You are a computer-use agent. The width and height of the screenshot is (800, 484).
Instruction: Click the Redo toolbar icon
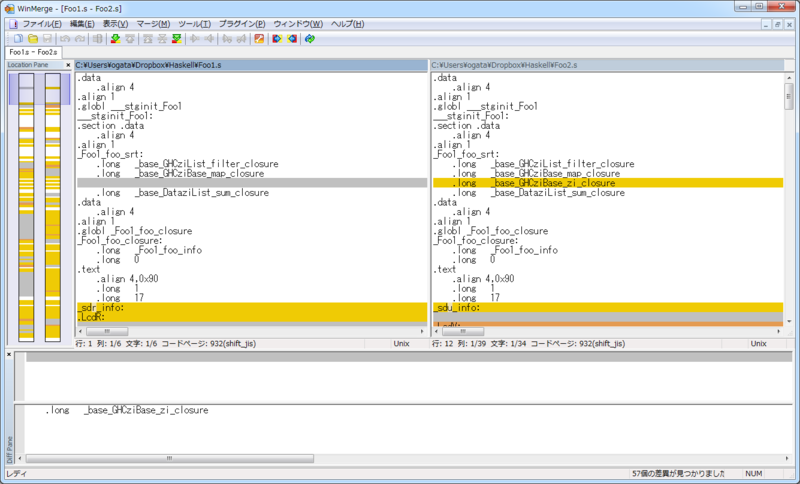point(80,39)
